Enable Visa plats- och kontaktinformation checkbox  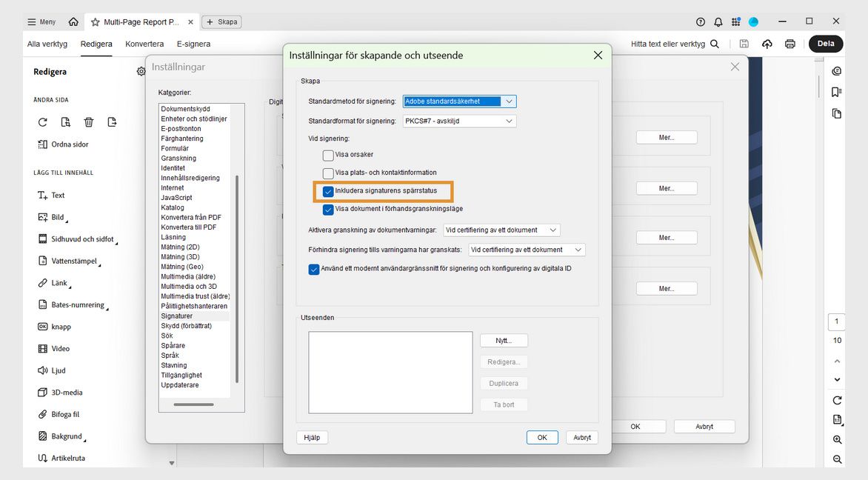tap(328, 173)
